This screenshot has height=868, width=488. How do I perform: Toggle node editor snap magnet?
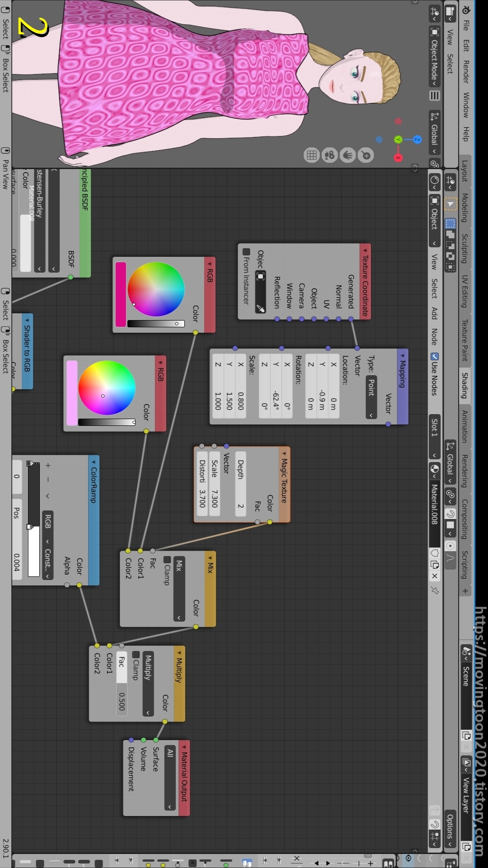coord(434,824)
